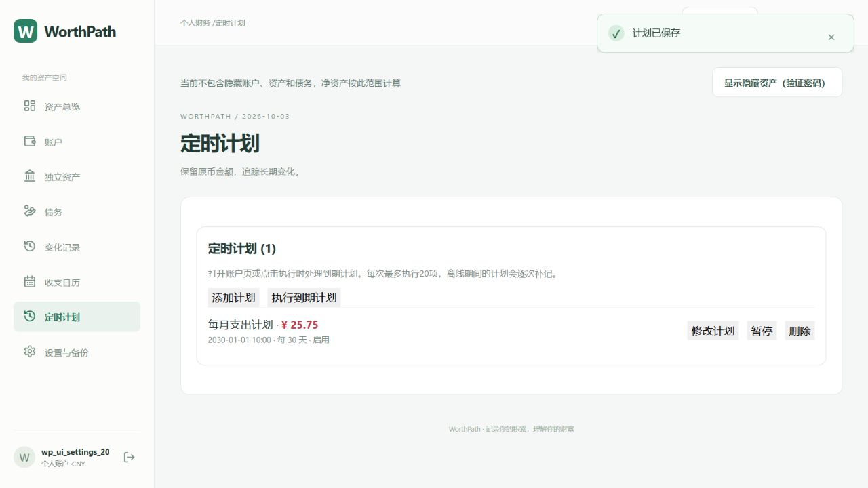The height and width of the screenshot is (488, 868).
Task: Click the 账户 wallet icon
Action: [x=30, y=141]
